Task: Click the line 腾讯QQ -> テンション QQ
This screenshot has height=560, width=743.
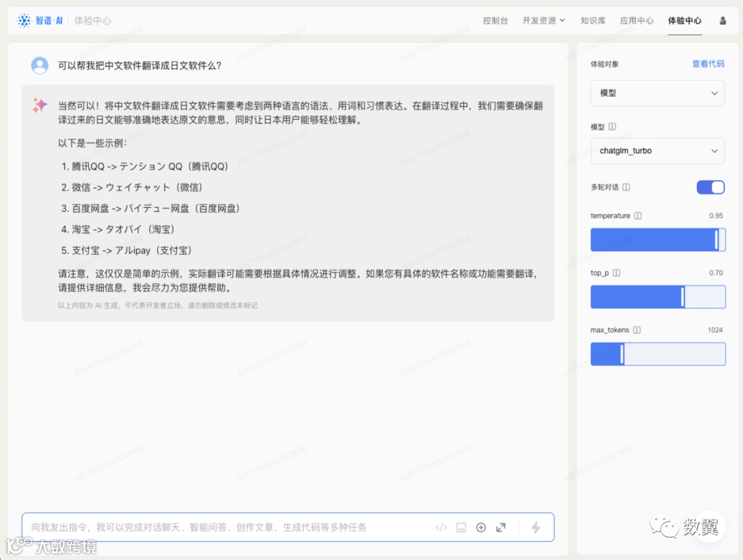Action: [145, 166]
